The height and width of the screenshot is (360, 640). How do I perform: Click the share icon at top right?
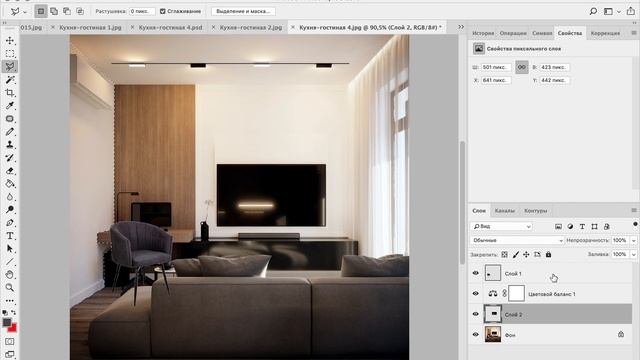[631, 11]
